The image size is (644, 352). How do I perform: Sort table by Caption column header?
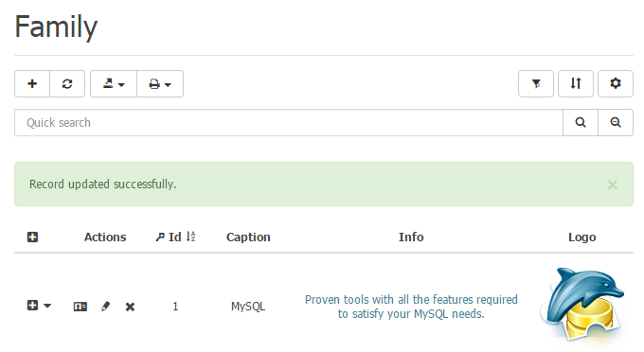(x=248, y=237)
